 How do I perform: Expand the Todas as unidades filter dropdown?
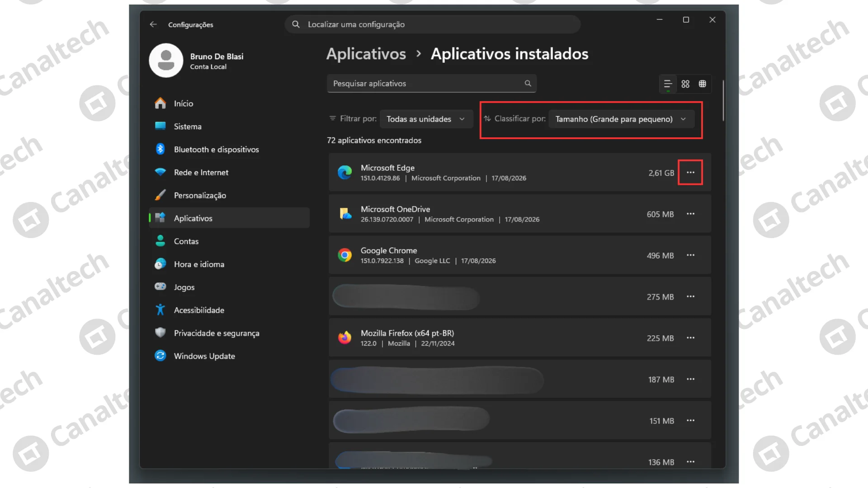click(426, 119)
